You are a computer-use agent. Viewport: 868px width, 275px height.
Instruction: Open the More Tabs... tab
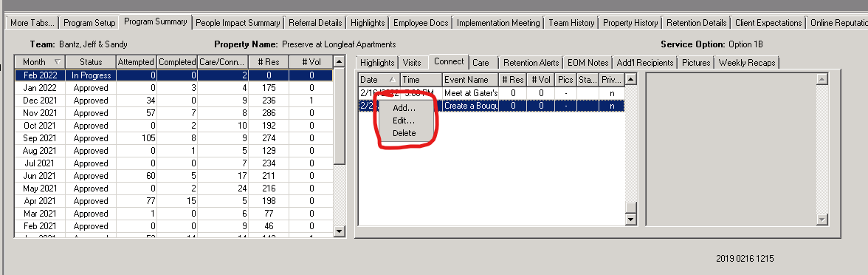(32, 23)
